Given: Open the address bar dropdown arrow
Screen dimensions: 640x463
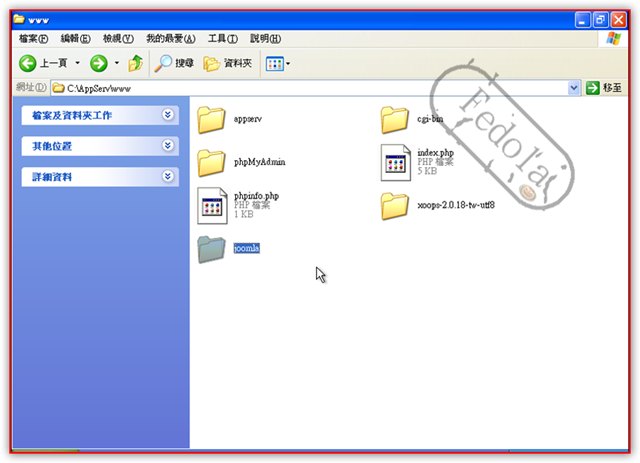Looking at the screenshot, I should tap(574, 88).
